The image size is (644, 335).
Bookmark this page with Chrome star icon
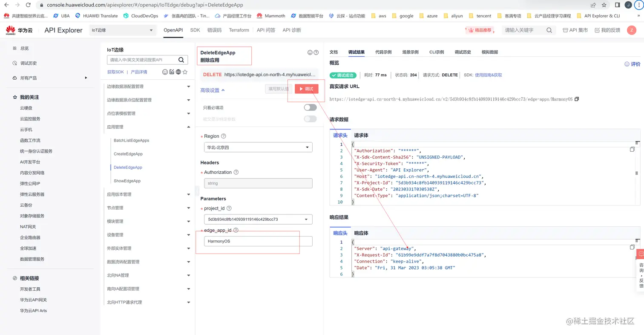(x=604, y=5)
